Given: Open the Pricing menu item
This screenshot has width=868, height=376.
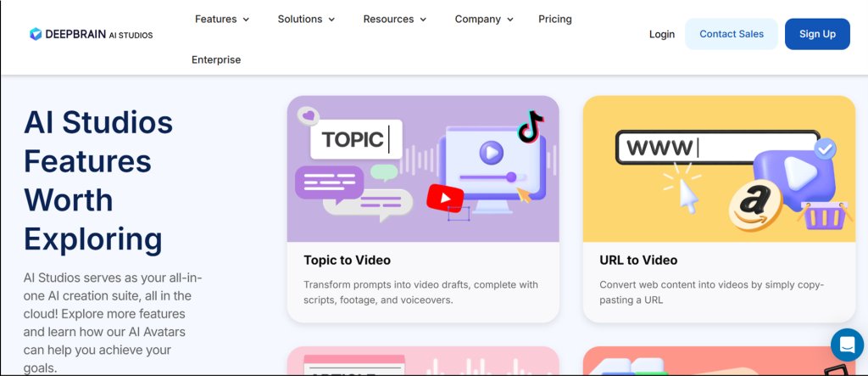Looking at the screenshot, I should tap(555, 19).
